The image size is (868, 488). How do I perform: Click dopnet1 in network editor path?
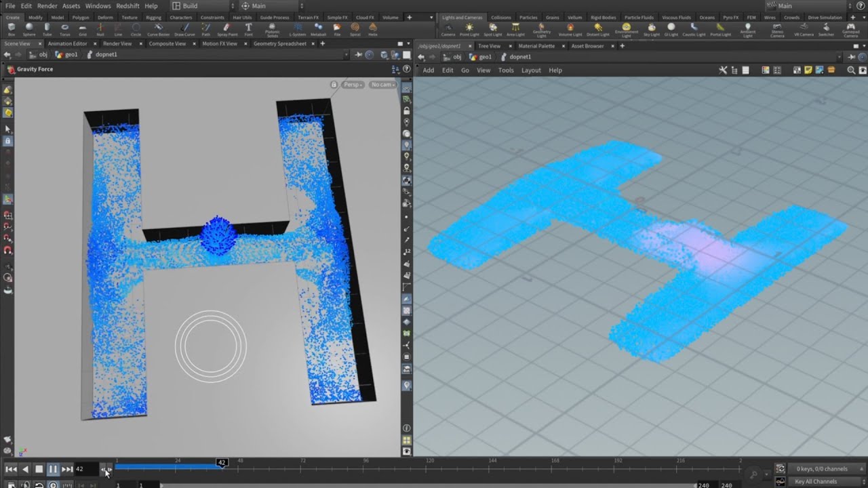[515, 57]
